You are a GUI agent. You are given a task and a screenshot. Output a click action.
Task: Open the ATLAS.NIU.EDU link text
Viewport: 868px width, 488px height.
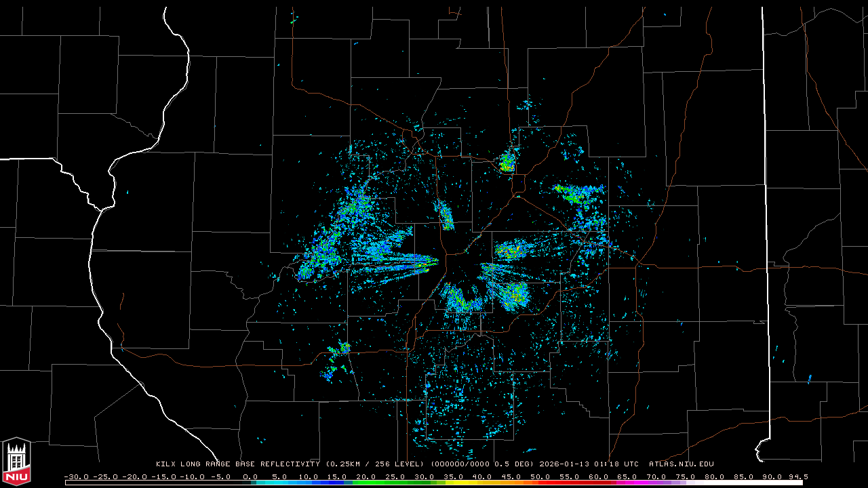click(681, 464)
